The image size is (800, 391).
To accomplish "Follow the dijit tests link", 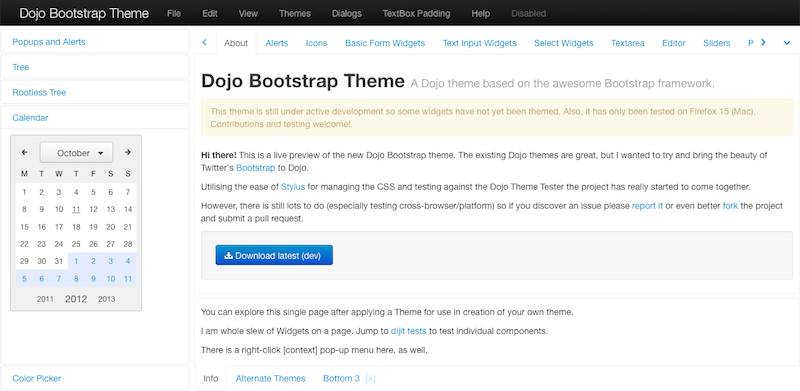I will [x=409, y=331].
